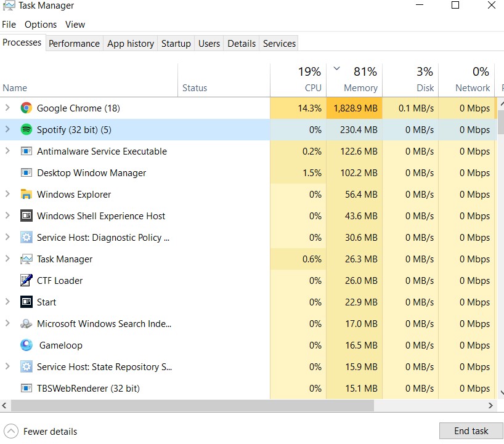Screen dimensions: 504x444
Task: Click the Fewer details link
Action: [50, 432]
